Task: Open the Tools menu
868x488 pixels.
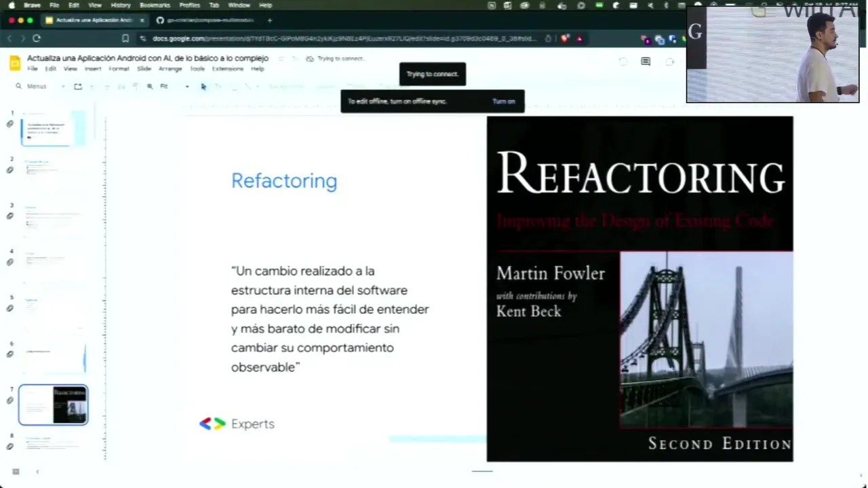Action: [197, 69]
